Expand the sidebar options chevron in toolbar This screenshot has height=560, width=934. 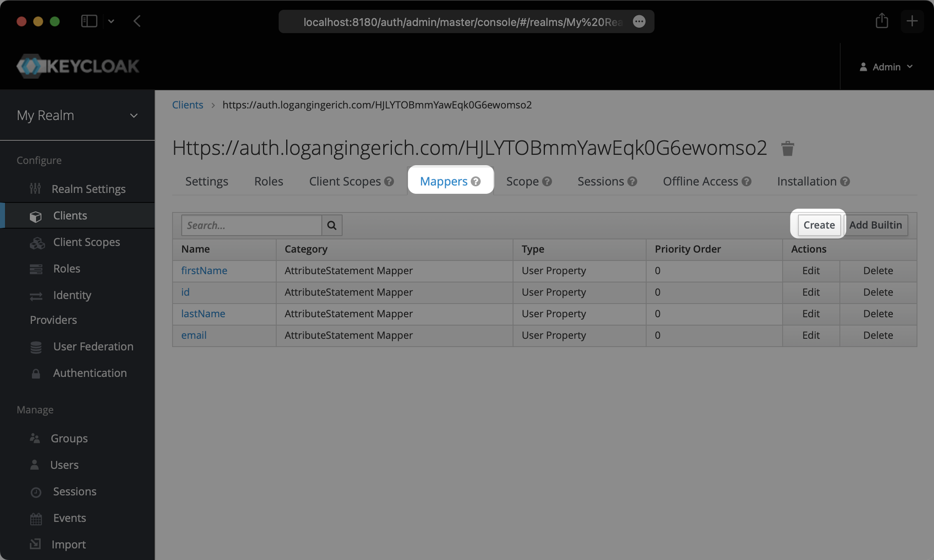coord(111,22)
